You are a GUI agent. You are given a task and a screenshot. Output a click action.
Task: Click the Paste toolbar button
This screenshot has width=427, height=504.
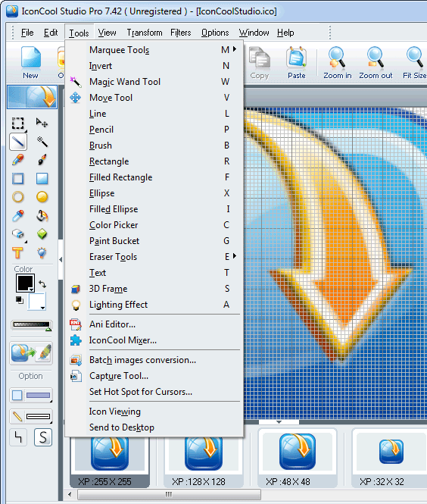(296, 62)
